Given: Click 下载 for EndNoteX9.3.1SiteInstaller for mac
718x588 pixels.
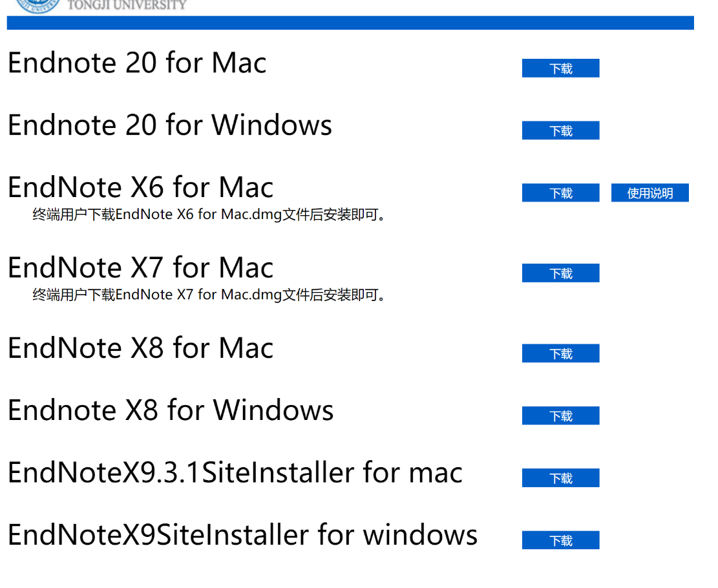Looking at the screenshot, I should (560, 478).
